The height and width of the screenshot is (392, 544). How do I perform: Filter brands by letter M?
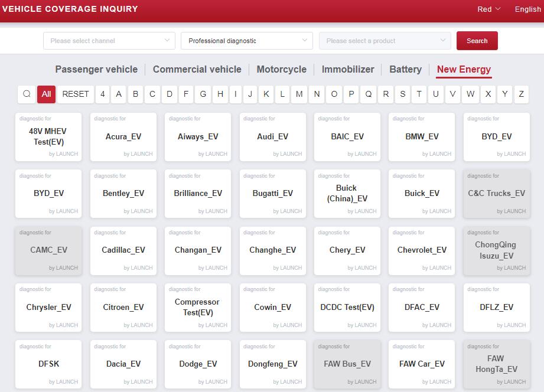click(x=299, y=94)
